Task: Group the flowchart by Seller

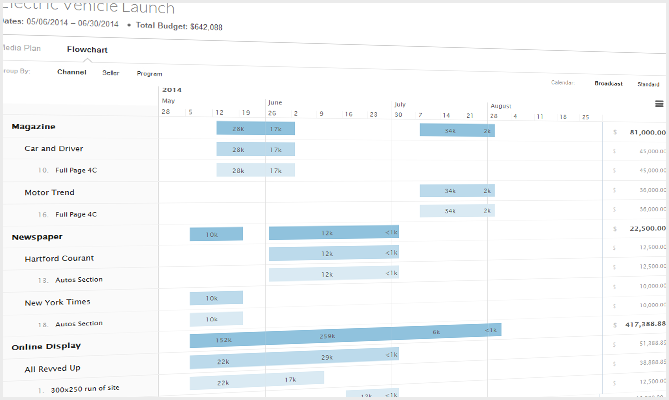Action: 110,73
